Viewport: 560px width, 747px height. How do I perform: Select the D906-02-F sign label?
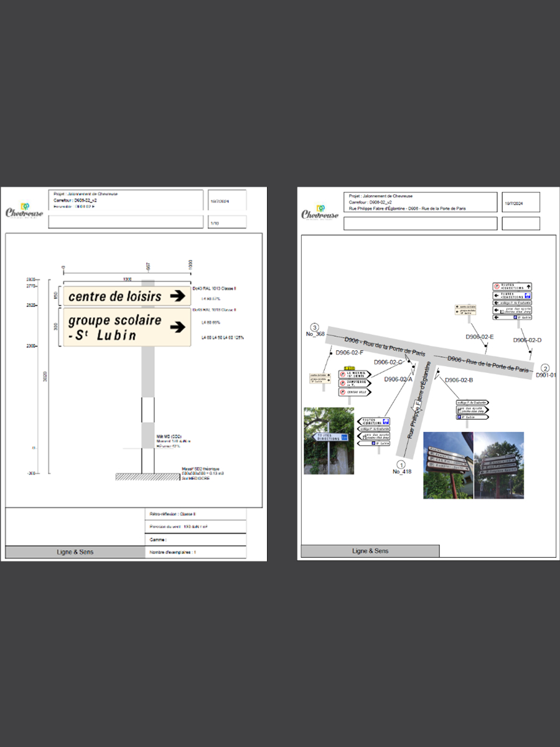(349, 353)
